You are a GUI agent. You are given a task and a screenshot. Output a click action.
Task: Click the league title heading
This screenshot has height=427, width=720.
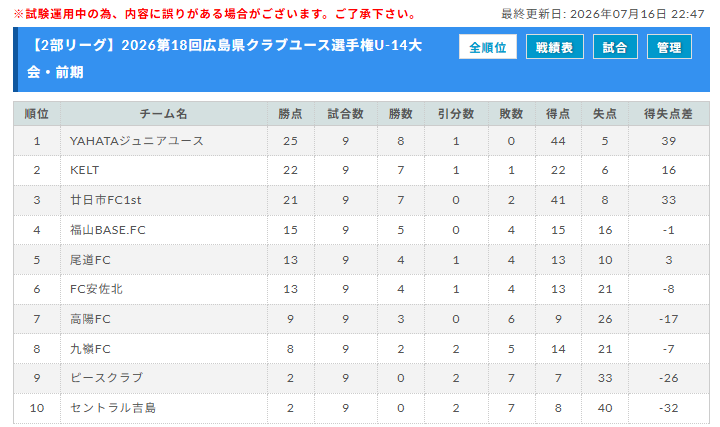pos(224,59)
